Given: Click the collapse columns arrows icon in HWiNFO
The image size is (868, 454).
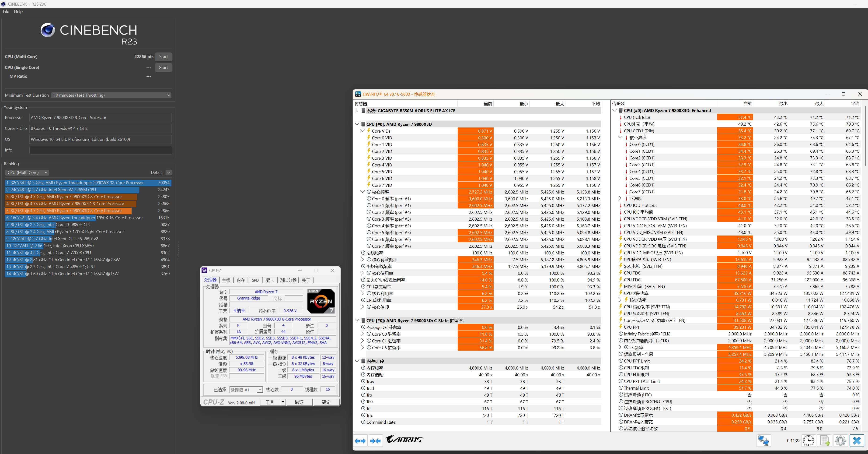Looking at the screenshot, I should point(375,441).
